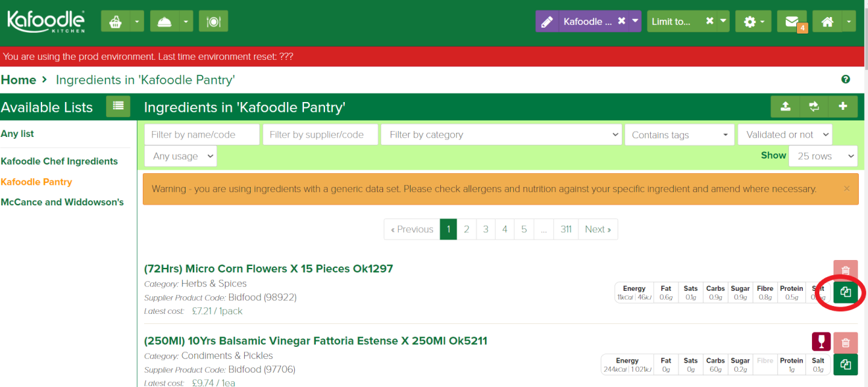868x387 pixels.
Task: Copy the Micro Corn Flowers ingredient
Action: [846, 292]
